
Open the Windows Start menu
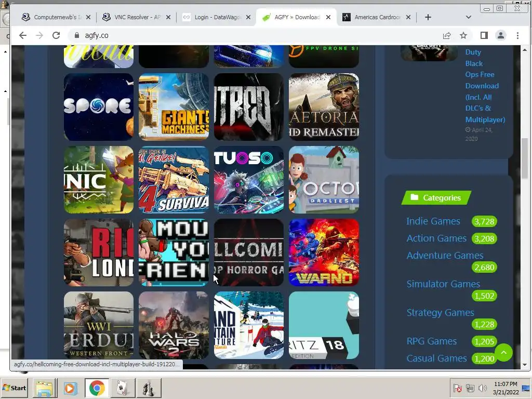14,388
